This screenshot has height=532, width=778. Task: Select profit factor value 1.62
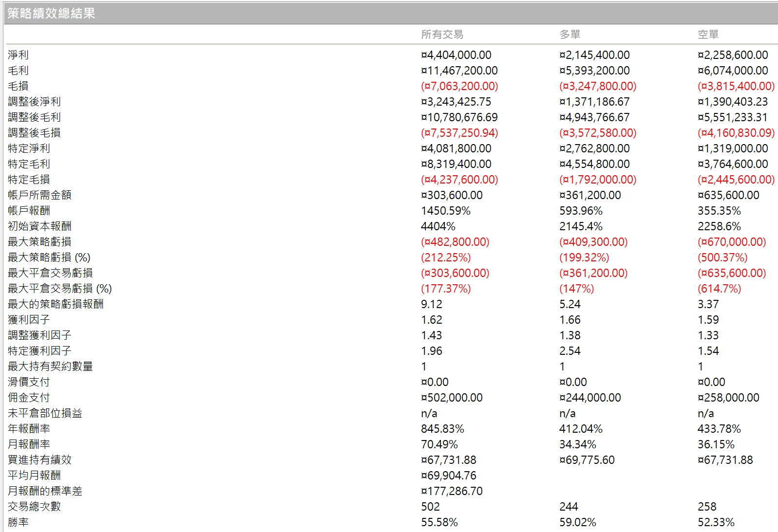[x=432, y=320]
